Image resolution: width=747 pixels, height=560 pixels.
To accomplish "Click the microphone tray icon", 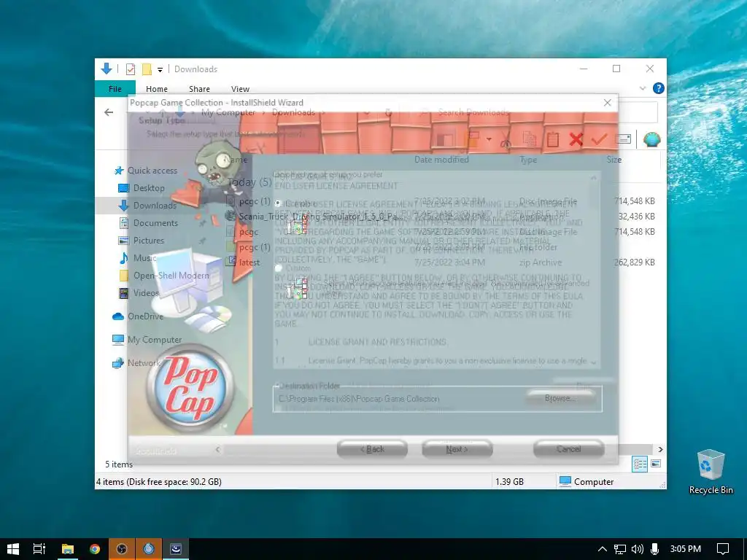I will point(655,549).
